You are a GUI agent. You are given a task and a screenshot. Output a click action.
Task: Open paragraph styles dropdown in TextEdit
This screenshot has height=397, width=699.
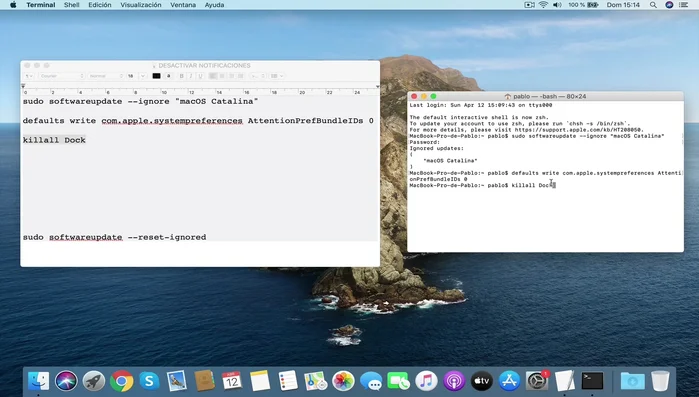pos(29,76)
